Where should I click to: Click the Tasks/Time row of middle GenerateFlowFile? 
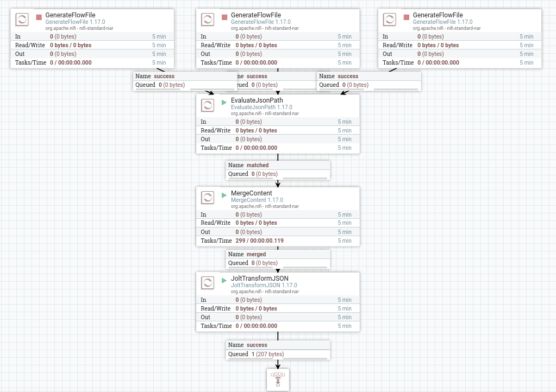click(278, 62)
